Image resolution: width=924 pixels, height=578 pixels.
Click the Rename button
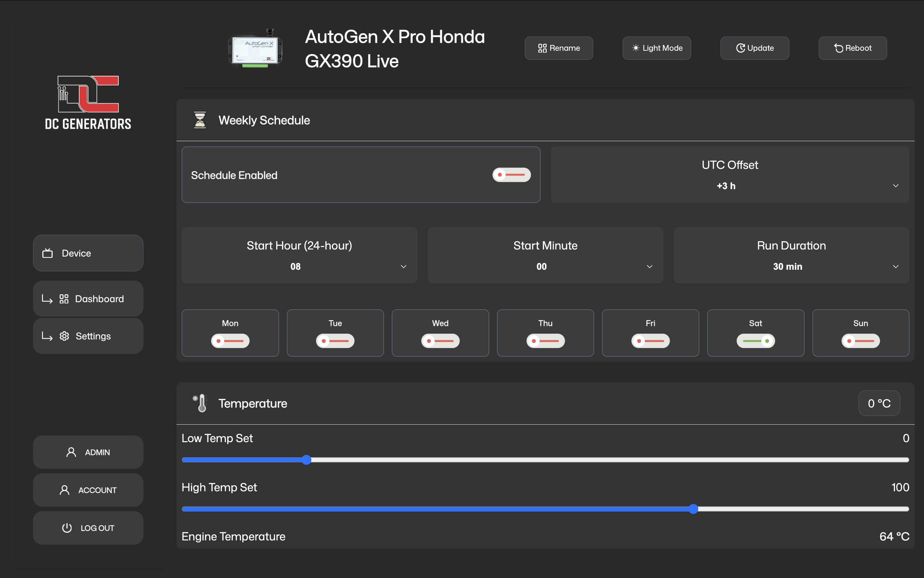(559, 48)
